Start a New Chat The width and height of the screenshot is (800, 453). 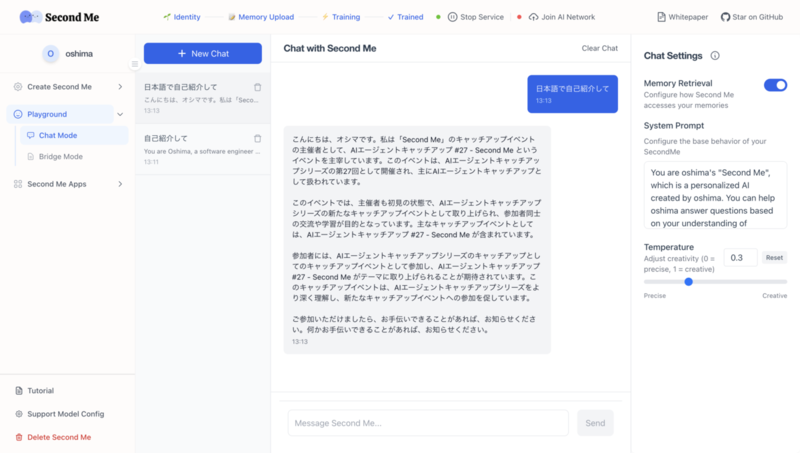point(203,54)
